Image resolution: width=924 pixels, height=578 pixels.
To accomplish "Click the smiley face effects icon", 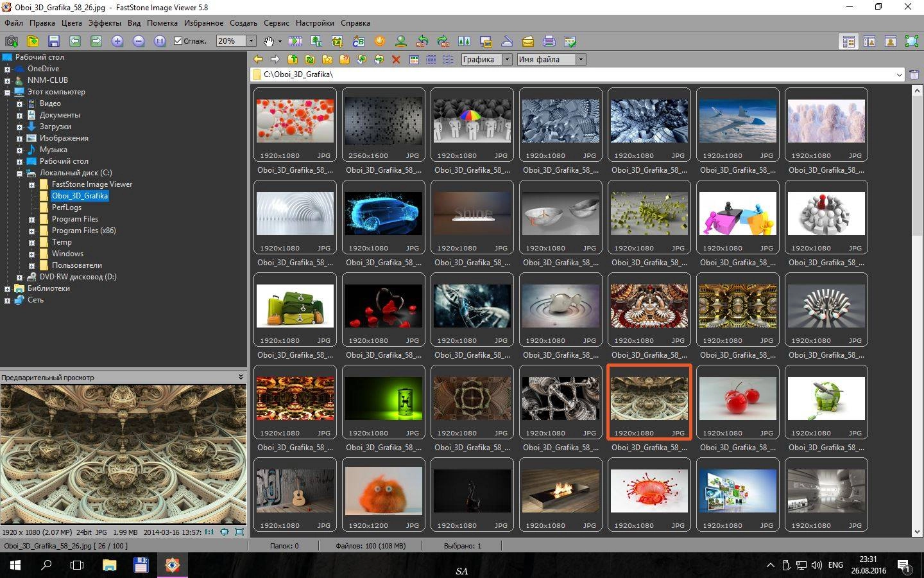I will [x=380, y=41].
